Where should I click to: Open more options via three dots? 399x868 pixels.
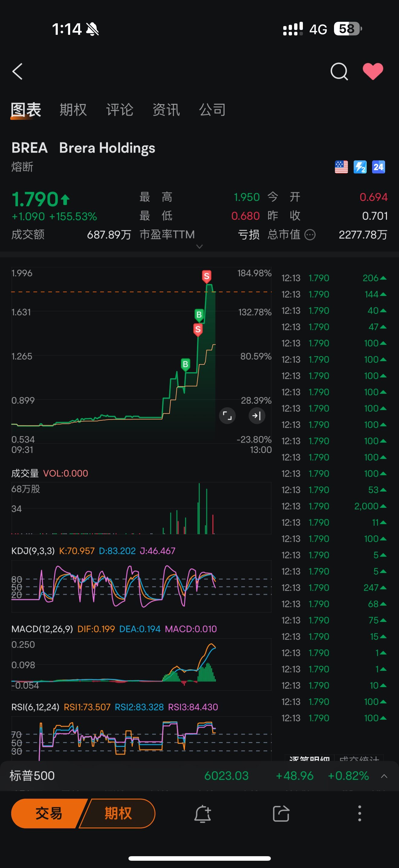point(360,814)
